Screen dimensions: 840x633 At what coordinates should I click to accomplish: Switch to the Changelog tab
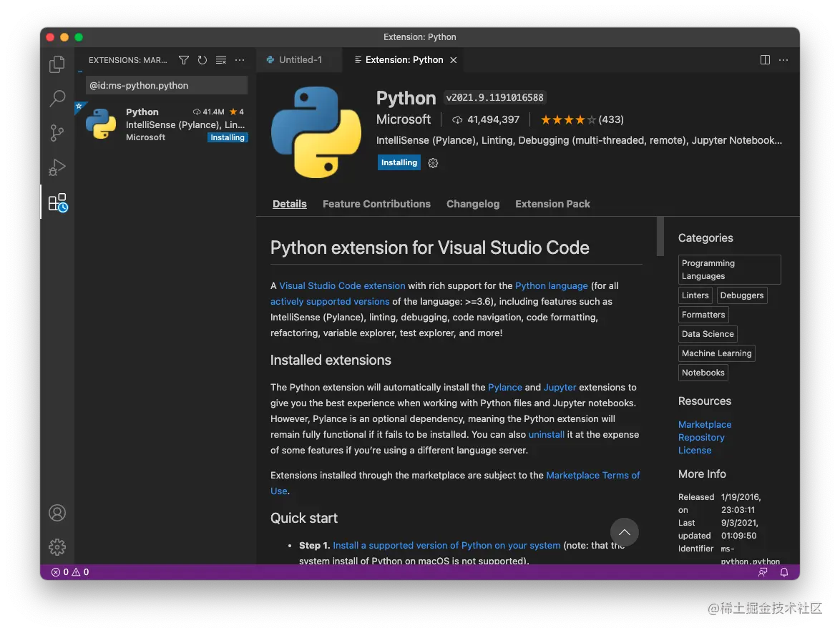coord(472,204)
